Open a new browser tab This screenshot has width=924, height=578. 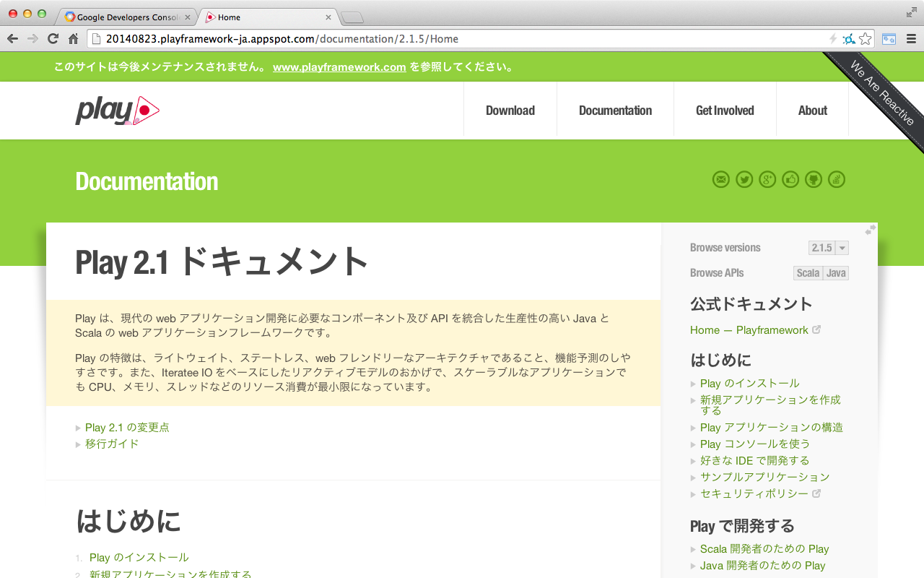(x=352, y=17)
